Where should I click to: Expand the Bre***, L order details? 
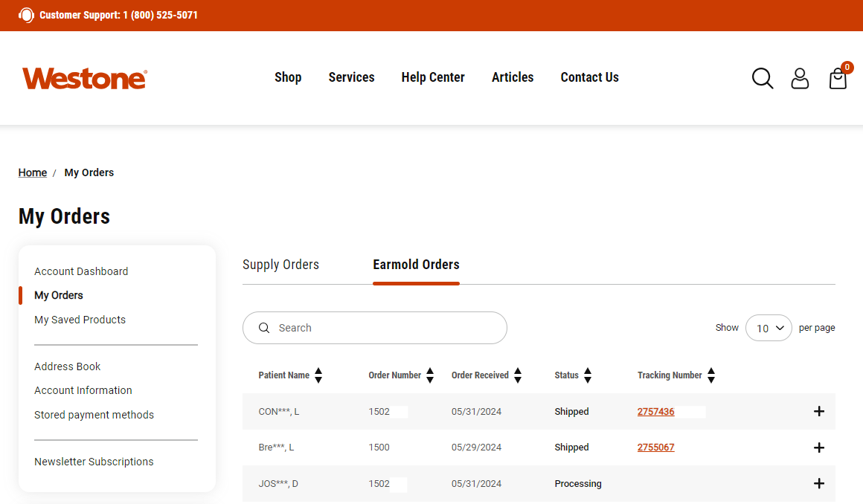[x=819, y=448]
